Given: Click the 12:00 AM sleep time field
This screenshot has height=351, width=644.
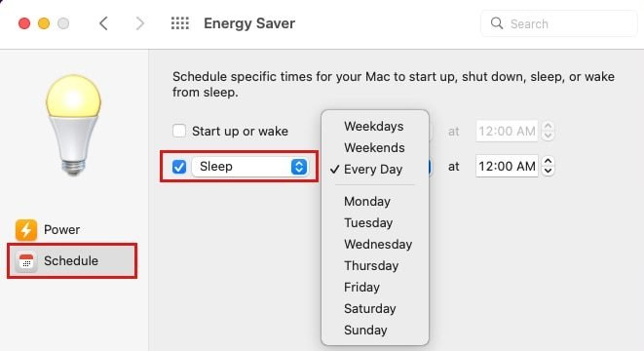Looking at the screenshot, I should tap(507, 166).
